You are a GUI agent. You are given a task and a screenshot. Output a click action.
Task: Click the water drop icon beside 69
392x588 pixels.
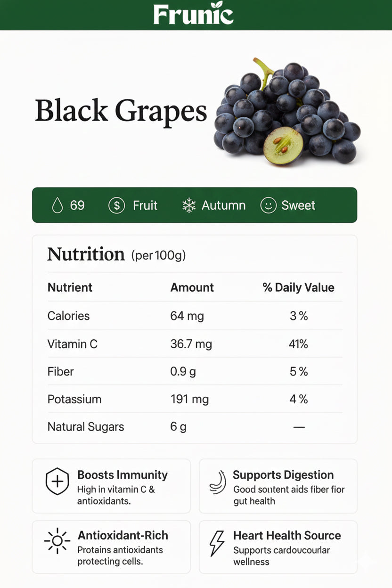(x=57, y=205)
